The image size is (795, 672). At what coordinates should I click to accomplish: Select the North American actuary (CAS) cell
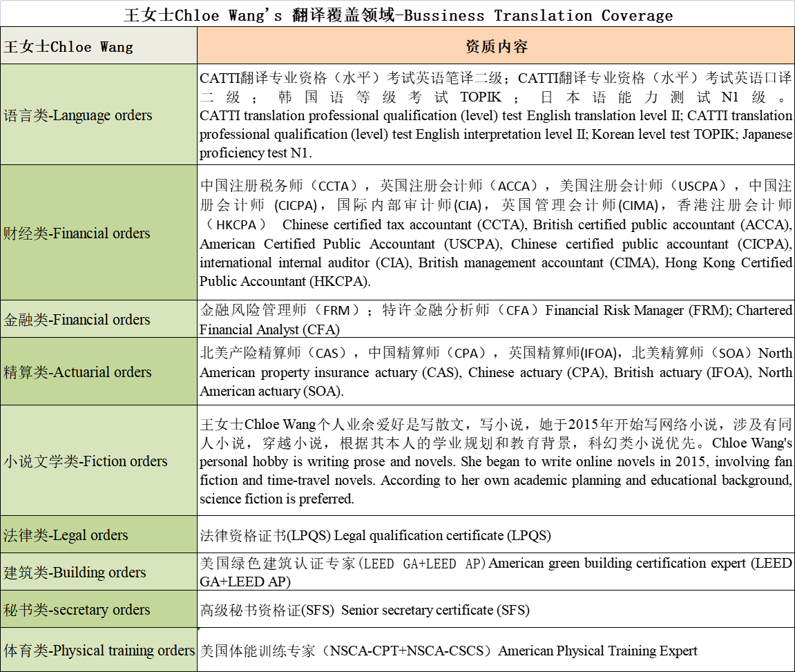tap(495, 372)
